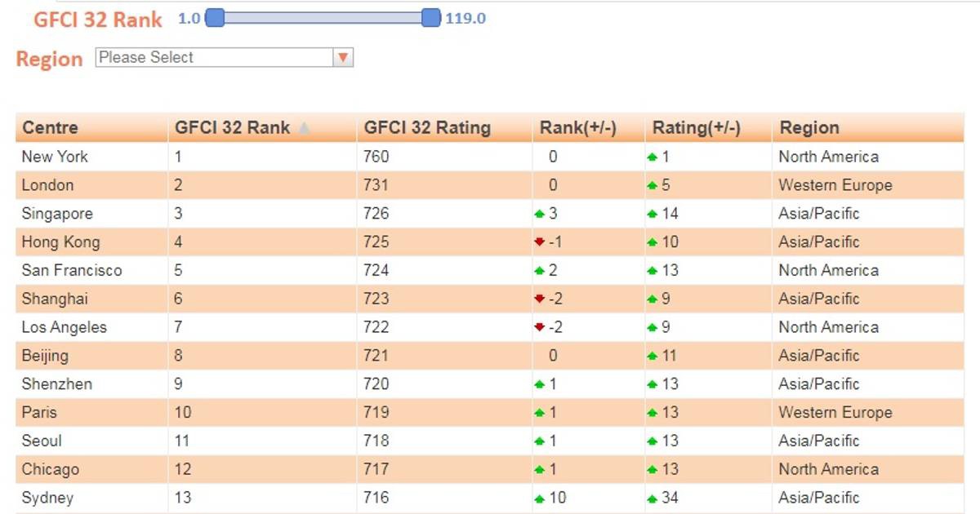Select the 'Sydney' centre cell
Viewport: 980px width, 514px height.
tap(91, 498)
